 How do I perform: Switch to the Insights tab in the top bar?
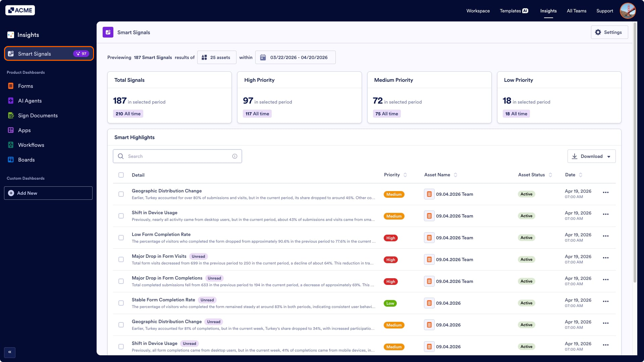pos(548,11)
